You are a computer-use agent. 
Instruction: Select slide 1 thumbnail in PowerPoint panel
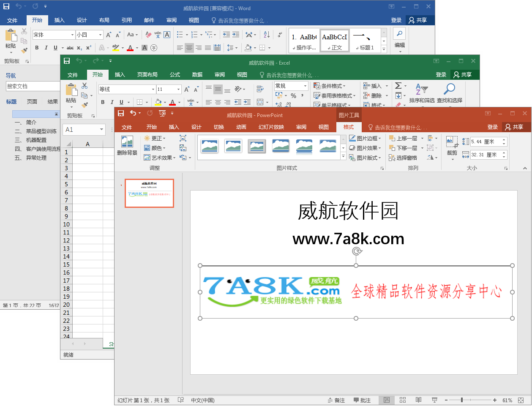pos(149,193)
